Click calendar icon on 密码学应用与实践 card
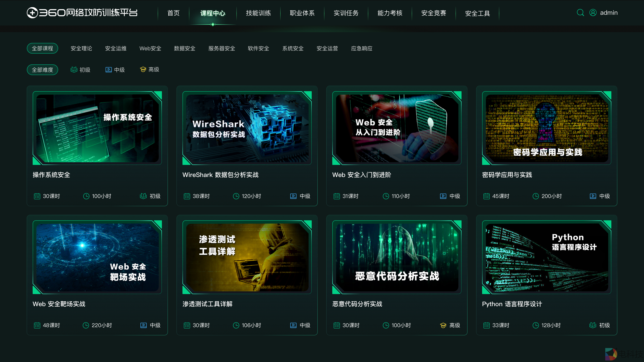Screen dimensions: 644x362 tap(486, 196)
